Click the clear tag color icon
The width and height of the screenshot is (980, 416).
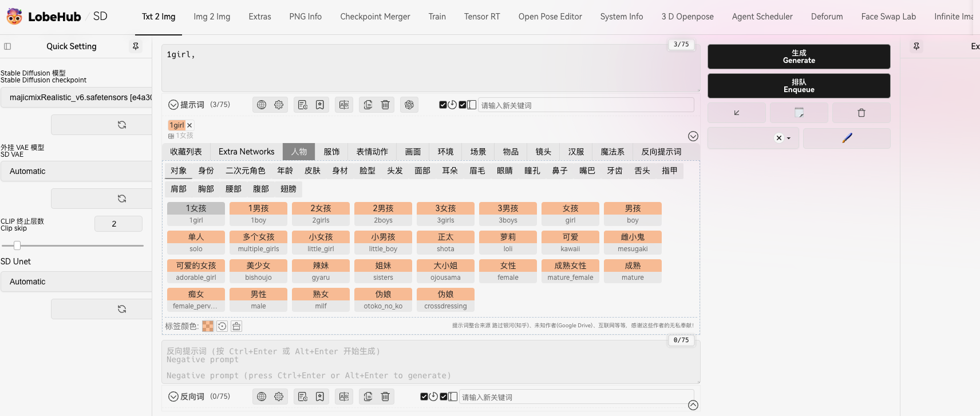coord(236,326)
